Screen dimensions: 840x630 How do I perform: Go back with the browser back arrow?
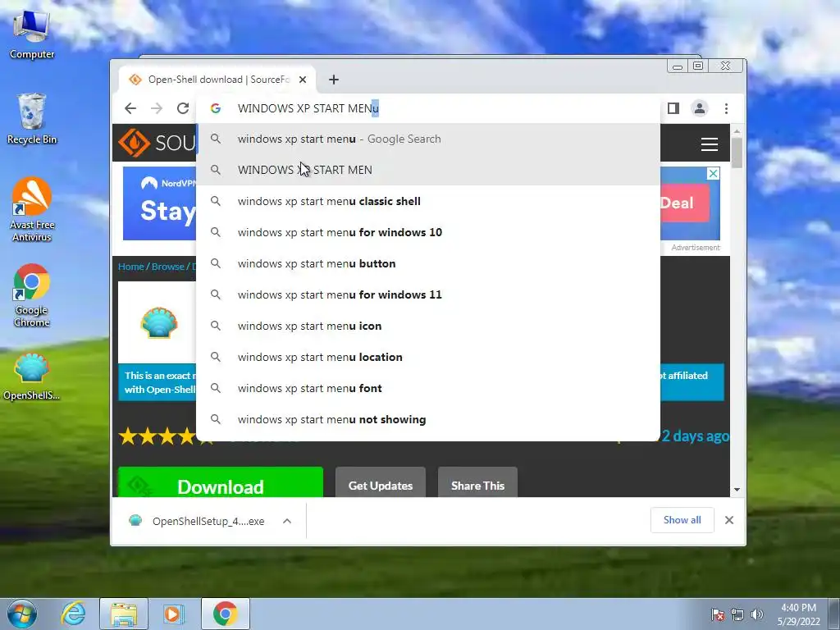(130, 108)
